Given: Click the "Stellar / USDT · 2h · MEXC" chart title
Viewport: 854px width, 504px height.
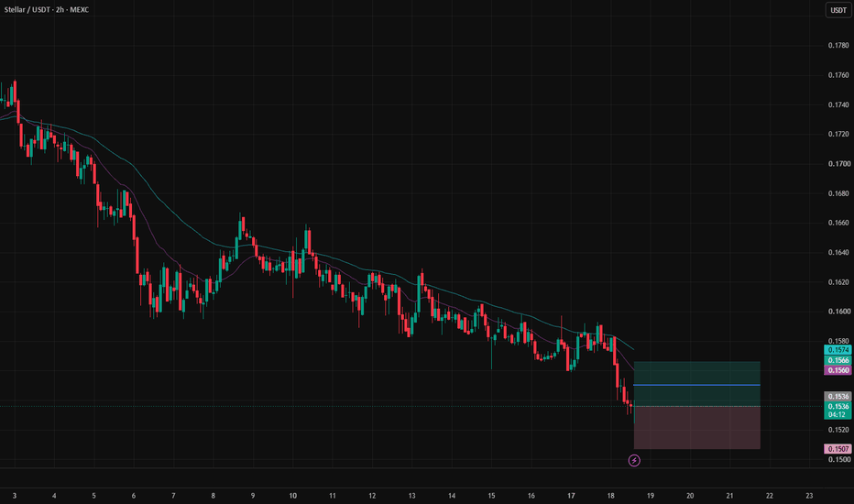Looking at the screenshot, I should tap(47, 10).
